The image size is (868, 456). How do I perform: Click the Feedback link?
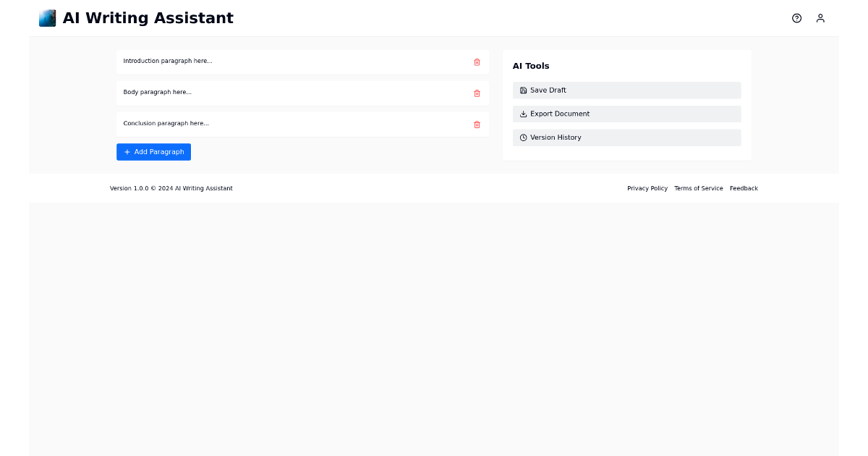pyautogui.click(x=744, y=188)
